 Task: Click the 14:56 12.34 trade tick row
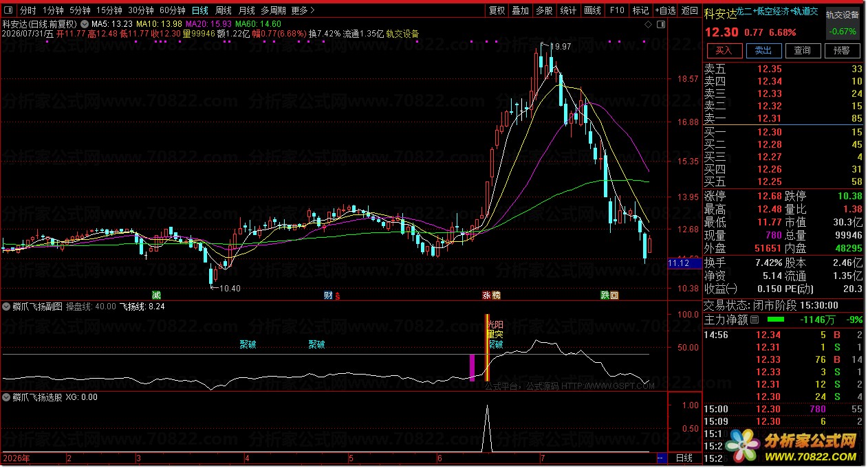tap(783, 335)
